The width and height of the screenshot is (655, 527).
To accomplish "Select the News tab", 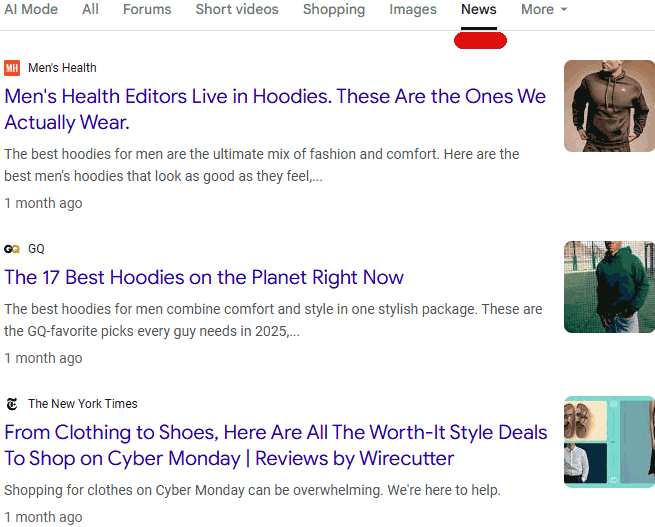I will (x=478, y=10).
